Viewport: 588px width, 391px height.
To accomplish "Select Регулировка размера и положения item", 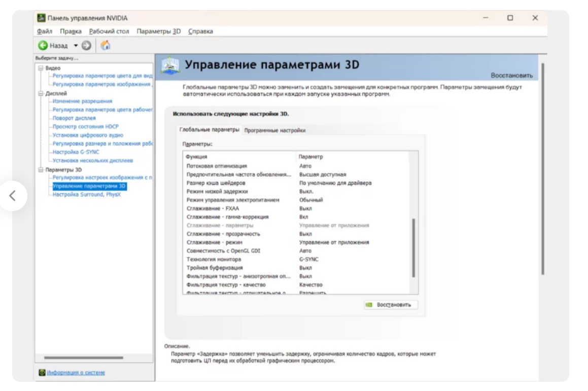I will click(102, 143).
